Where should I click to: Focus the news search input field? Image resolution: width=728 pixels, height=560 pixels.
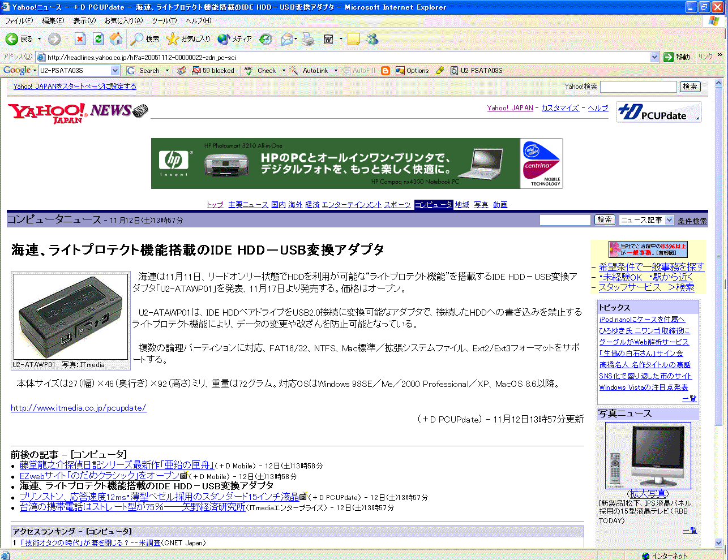[x=565, y=220]
